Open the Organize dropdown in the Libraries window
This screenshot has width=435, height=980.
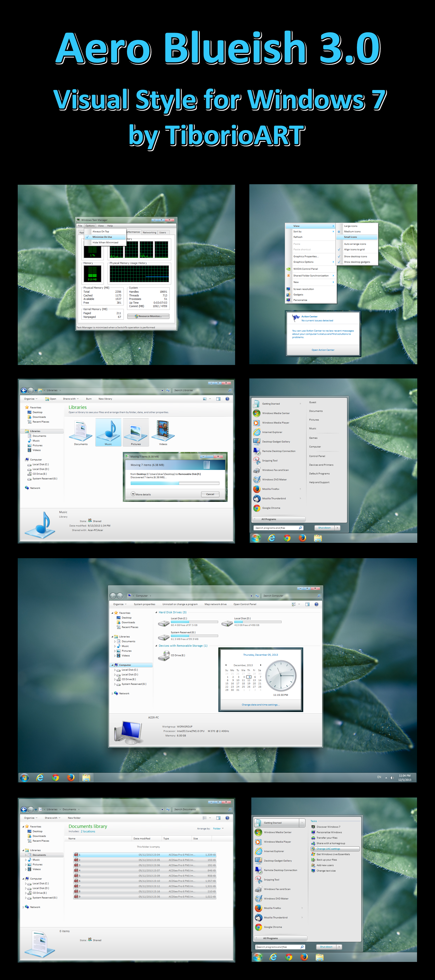pos(30,399)
